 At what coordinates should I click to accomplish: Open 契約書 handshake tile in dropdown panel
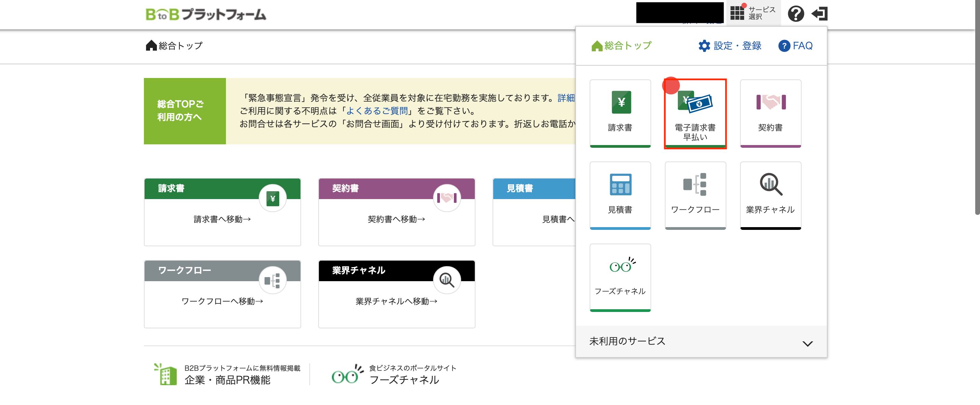[x=770, y=114]
